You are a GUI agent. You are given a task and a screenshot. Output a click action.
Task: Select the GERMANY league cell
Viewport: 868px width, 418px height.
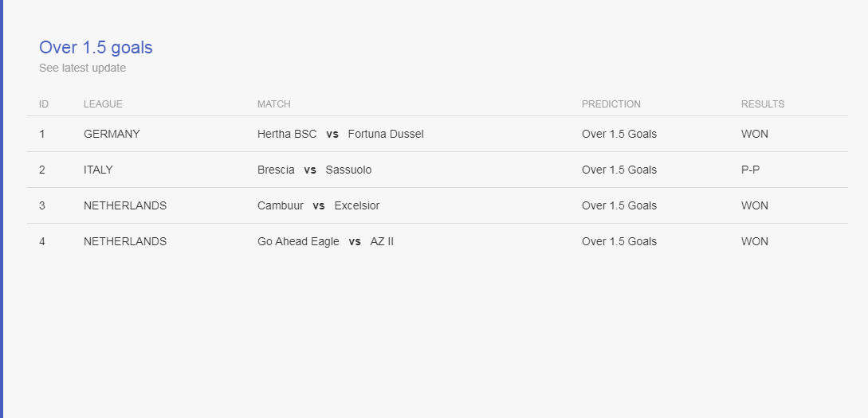click(112, 134)
